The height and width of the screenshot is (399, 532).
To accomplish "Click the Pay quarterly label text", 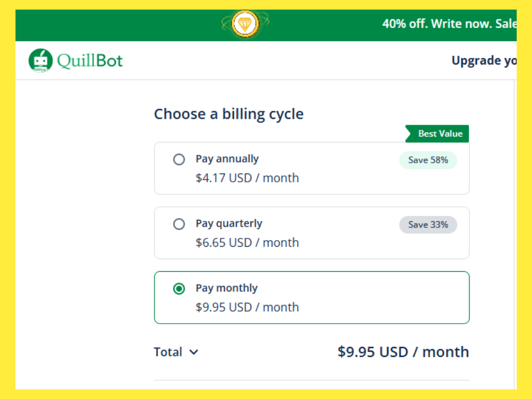I will click(x=229, y=223).
